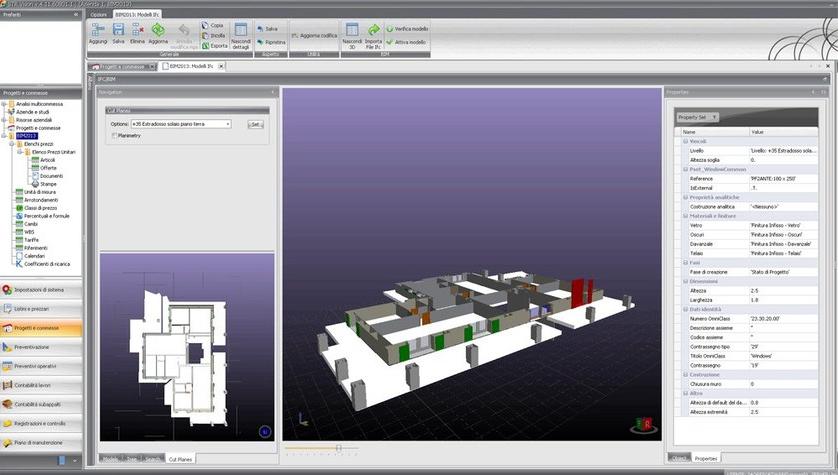
Task: Select the Cut Planes bottom tab
Action: pyautogui.click(x=180, y=459)
